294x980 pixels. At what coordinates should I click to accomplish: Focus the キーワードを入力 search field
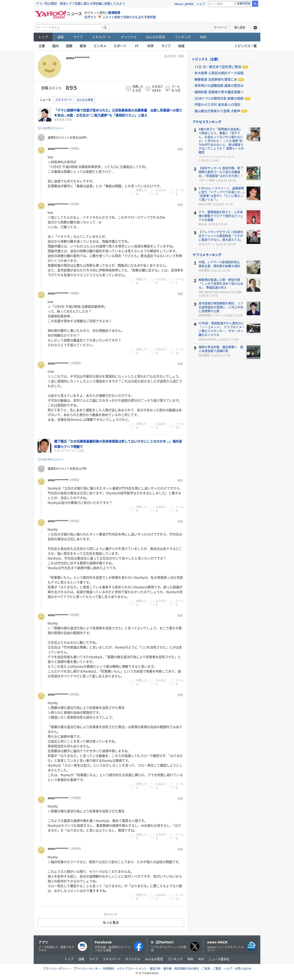click(68, 28)
